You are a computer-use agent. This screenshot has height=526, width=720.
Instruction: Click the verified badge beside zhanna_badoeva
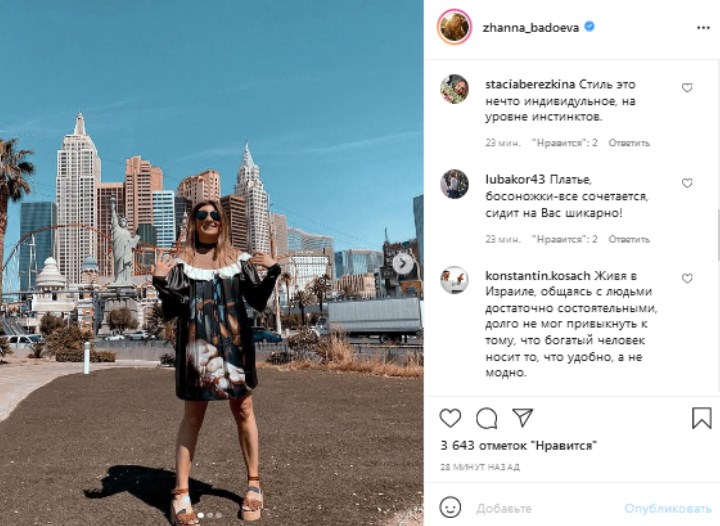click(x=589, y=27)
